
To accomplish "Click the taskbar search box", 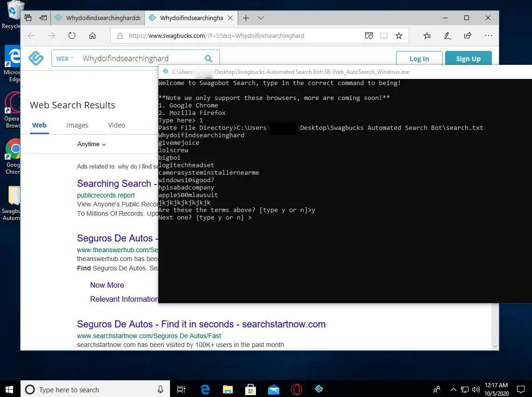I will click(95, 390).
